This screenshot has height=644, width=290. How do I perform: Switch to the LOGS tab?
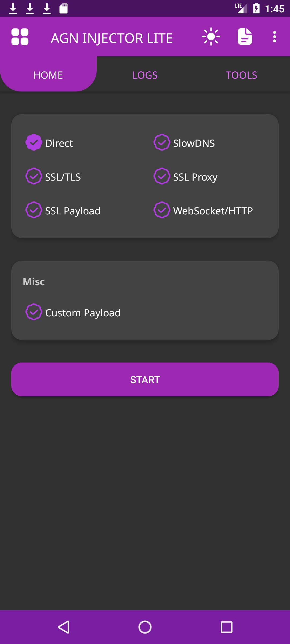145,75
